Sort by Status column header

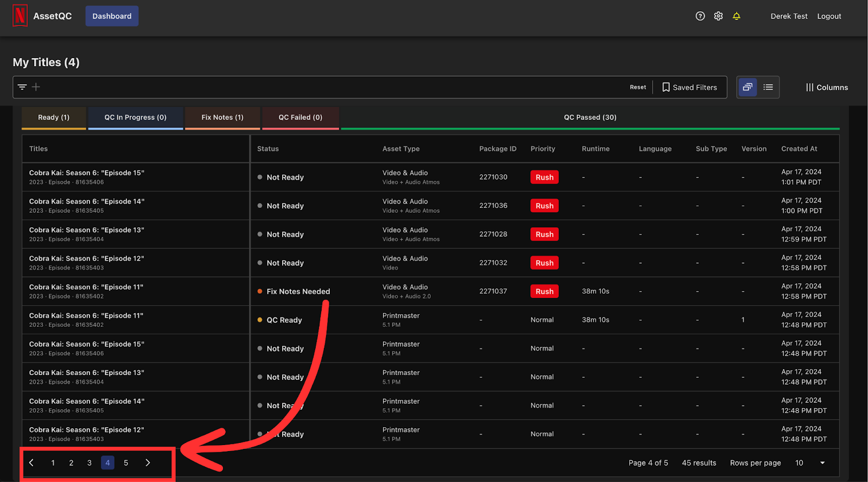[268, 149]
